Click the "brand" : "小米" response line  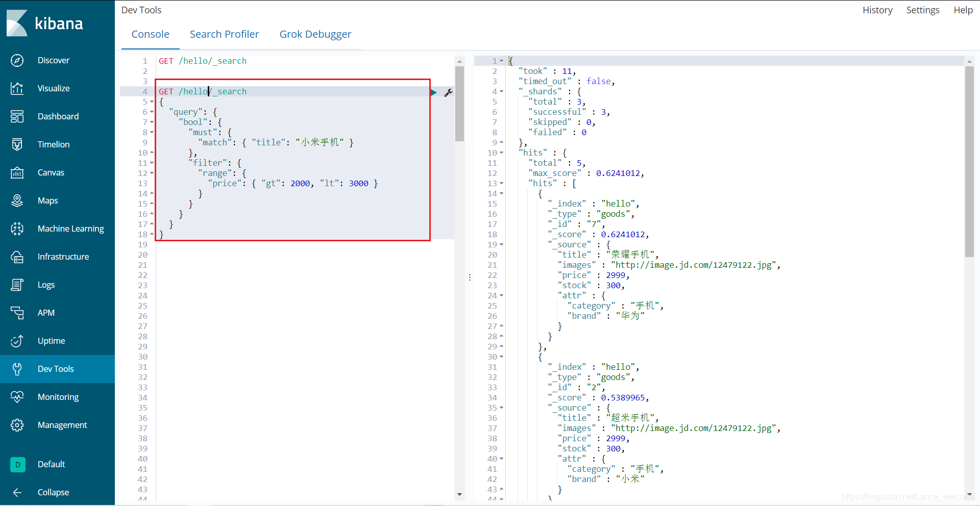[606, 479]
